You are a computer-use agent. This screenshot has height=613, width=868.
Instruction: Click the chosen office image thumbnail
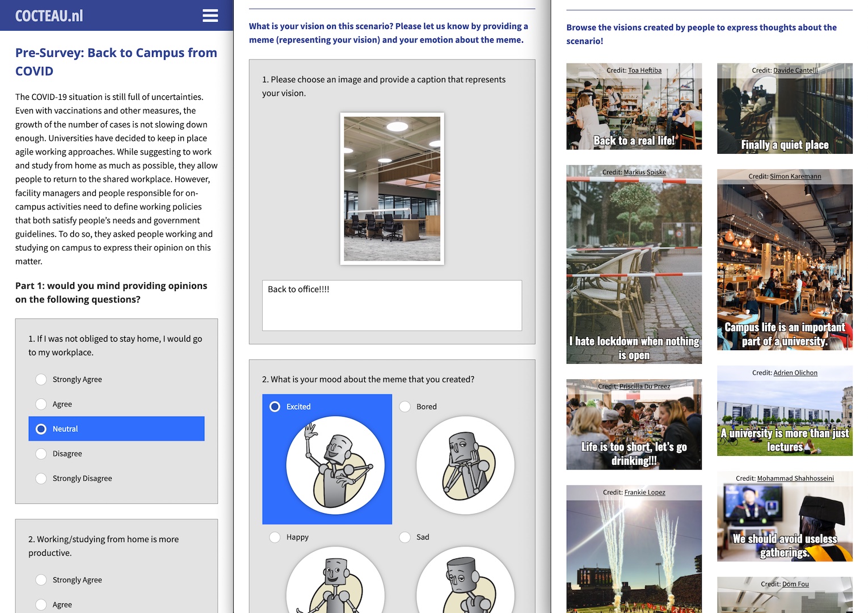(x=391, y=188)
